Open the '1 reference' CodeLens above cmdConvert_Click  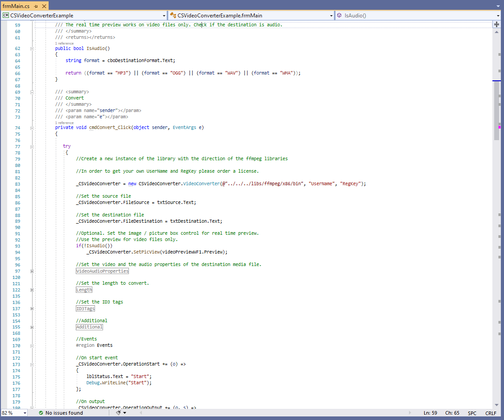pos(64,123)
